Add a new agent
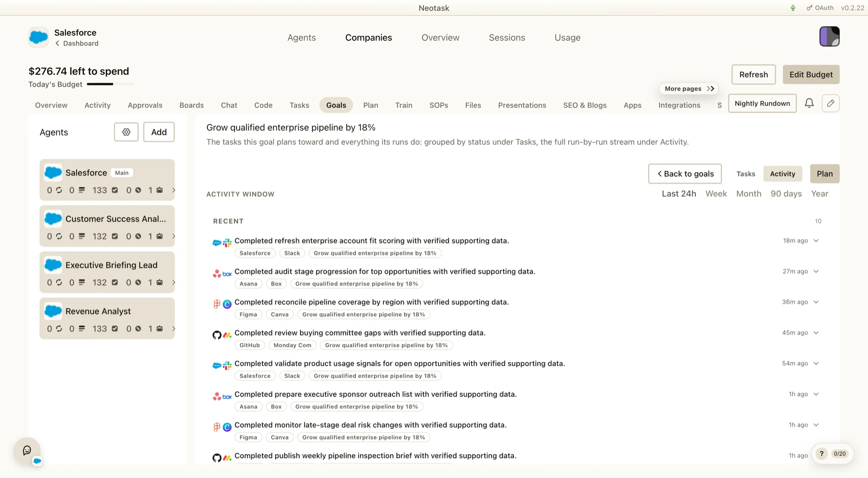The image size is (868, 478). pos(159,132)
